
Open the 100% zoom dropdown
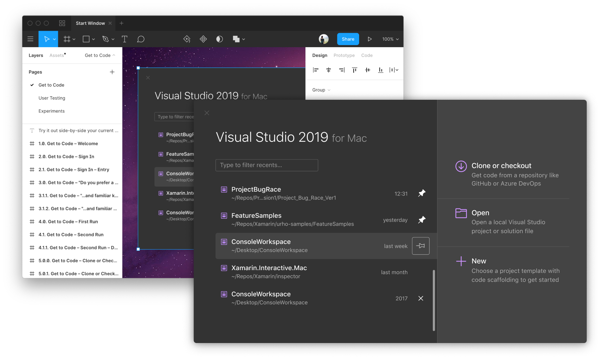click(x=389, y=39)
